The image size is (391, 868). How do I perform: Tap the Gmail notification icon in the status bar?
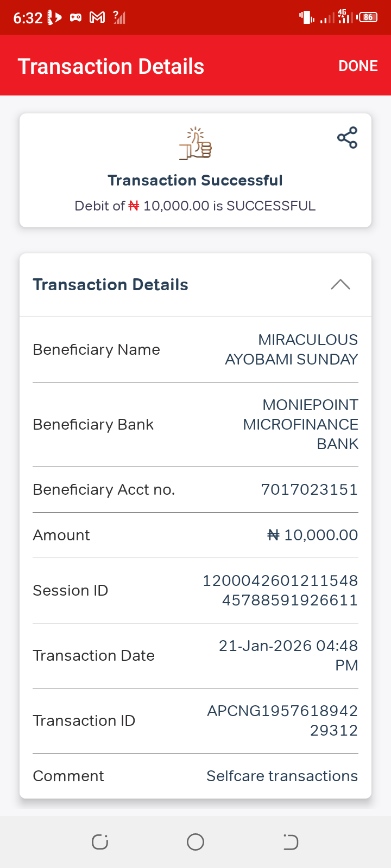tap(97, 17)
